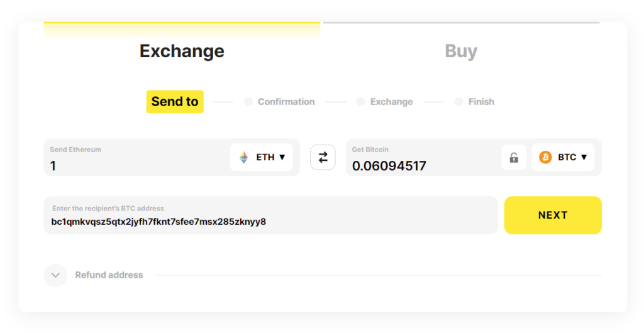Screen dimensions: 644x333
Task: Select the highlighted Send to step
Action: click(175, 102)
